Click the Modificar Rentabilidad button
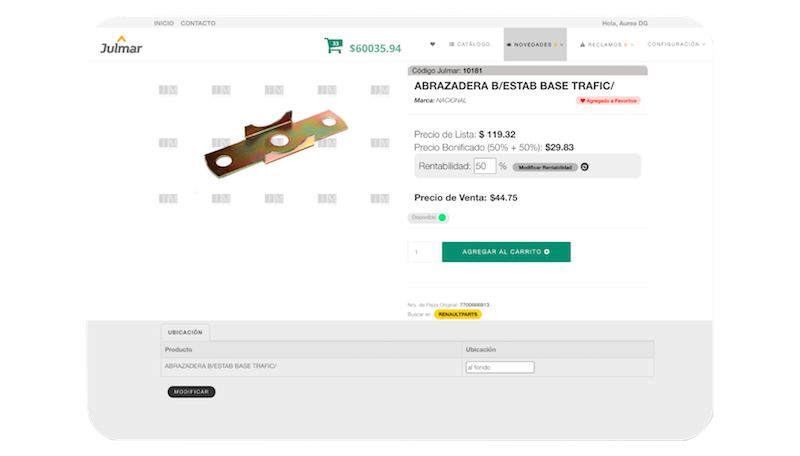 point(545,167)
